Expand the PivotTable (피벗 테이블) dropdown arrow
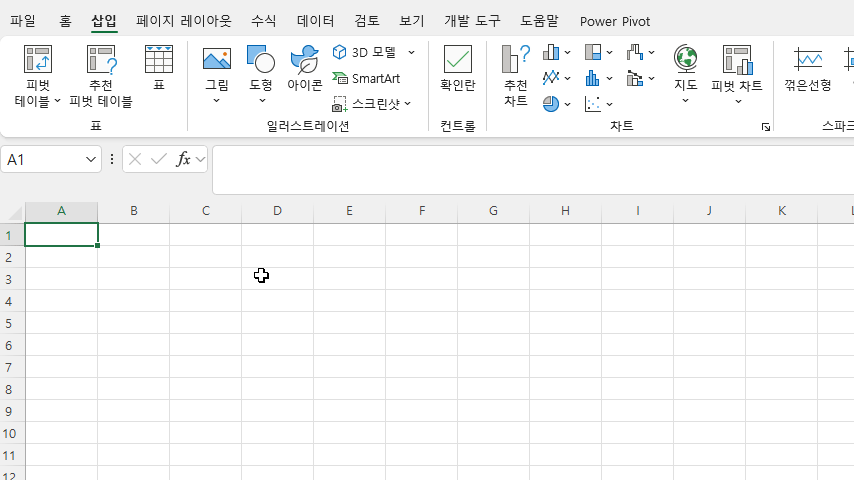The width and height of the screenshot is (854, 480). [x=57, y=101]
